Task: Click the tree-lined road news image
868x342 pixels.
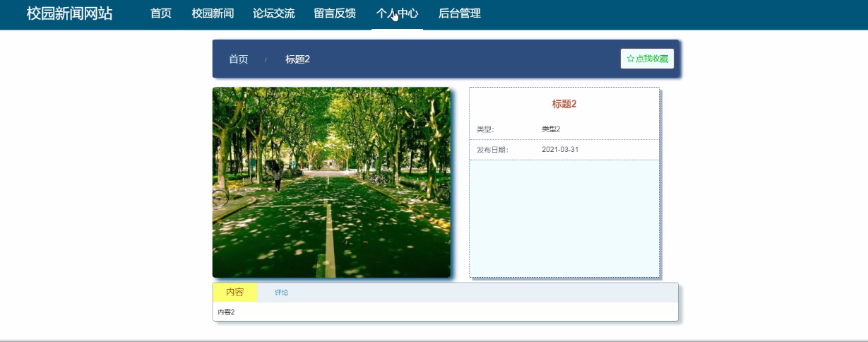Action: 331,182
